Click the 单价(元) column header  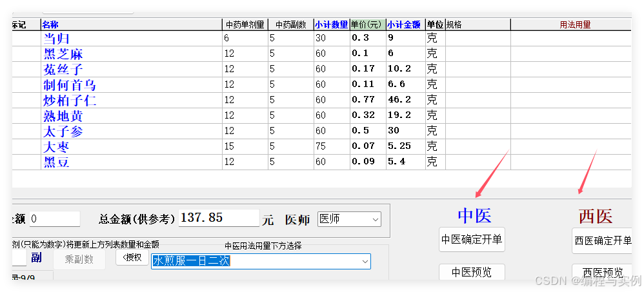click(x=368, y=24)
